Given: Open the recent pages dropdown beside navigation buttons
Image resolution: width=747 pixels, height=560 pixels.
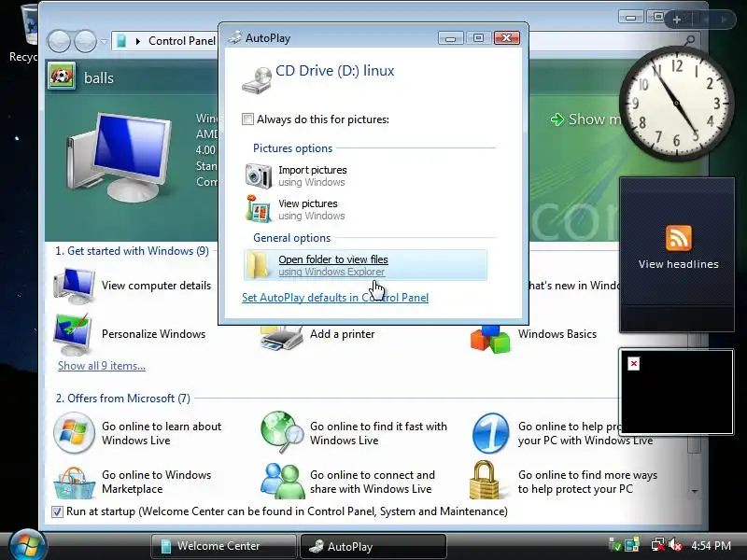Looking at the screenshot, I should tap(104, 41).
